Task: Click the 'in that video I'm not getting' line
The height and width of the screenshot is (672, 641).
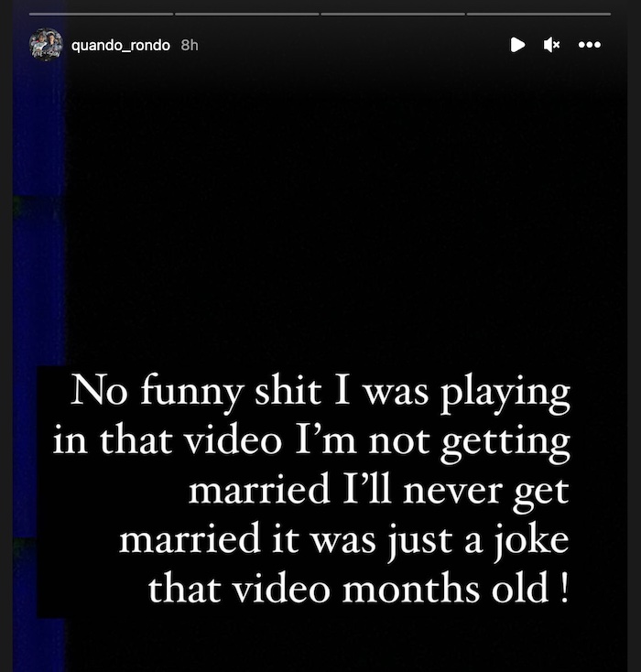Action: (x=311, y=443)
